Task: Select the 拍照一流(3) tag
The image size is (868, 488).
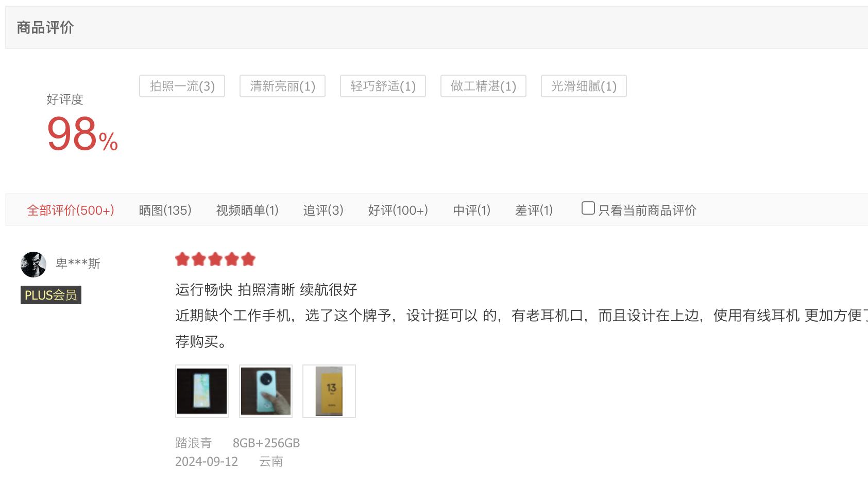Action: (x=182, y=86)
